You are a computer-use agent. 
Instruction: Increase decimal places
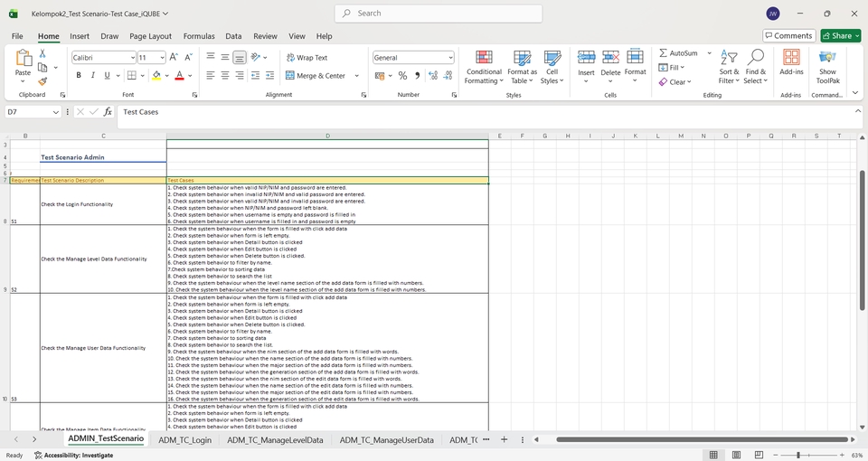tap(433, 75)
